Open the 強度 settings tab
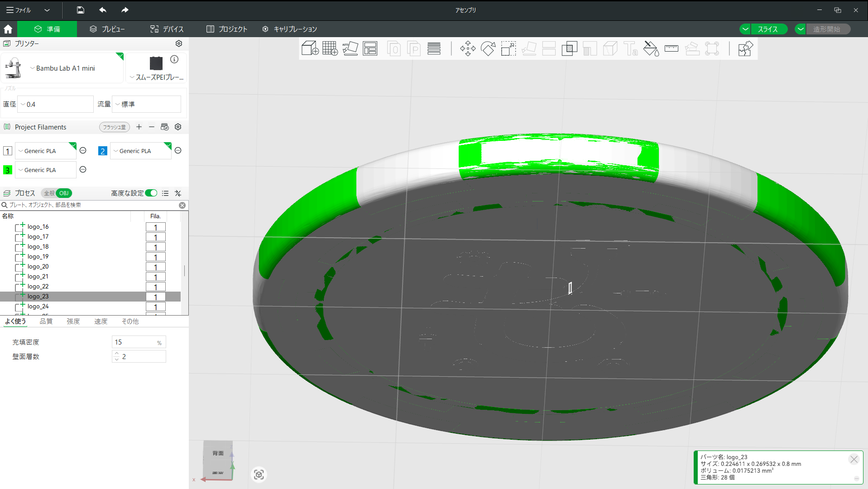Screen dimensions: 868x489 [73, 321]
